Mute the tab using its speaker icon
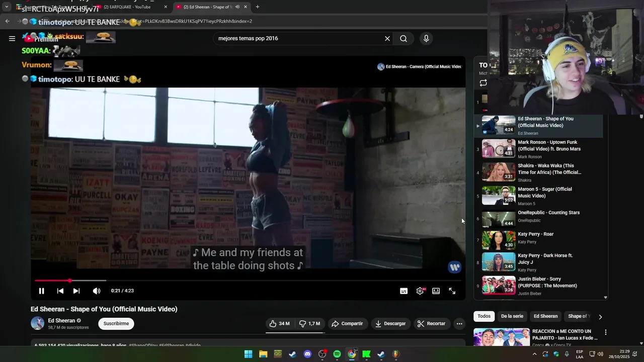This screenshot has width=644, height=362. (237, 7)
